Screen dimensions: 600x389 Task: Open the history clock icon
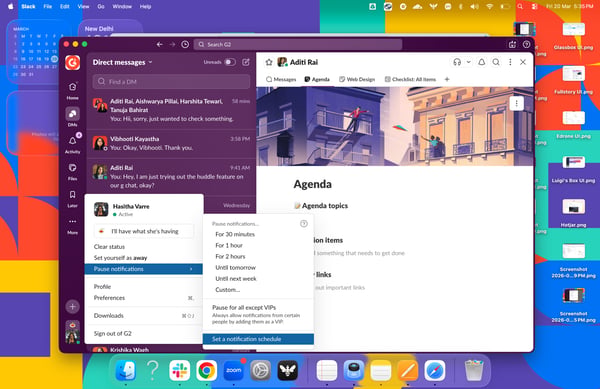pyautogui.click(x=185, y=44)
